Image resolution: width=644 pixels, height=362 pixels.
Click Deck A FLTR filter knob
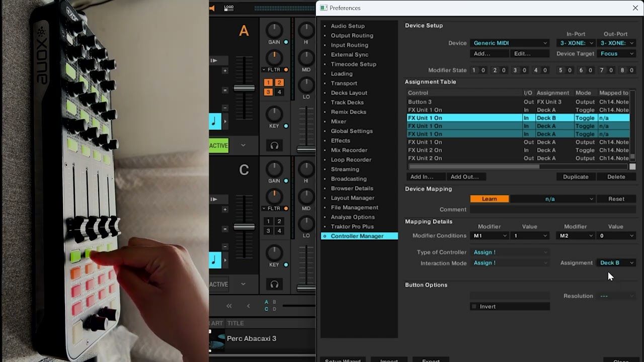click(x=274, y=57)
